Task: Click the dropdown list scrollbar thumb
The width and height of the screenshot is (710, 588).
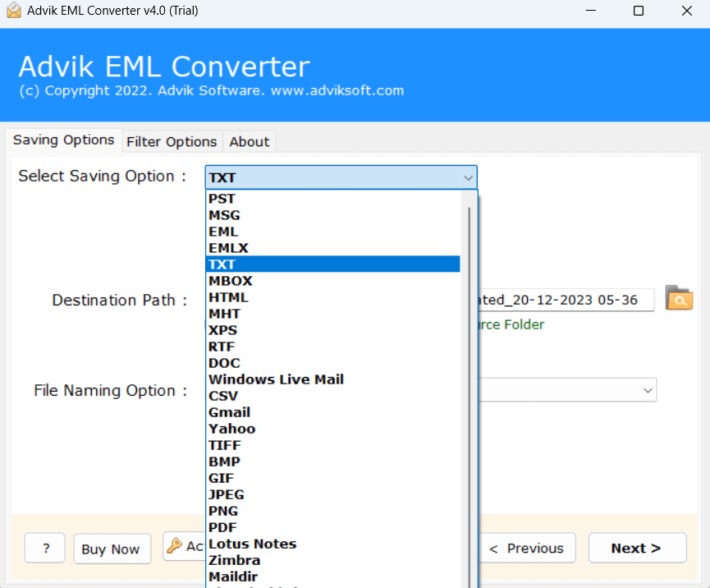Action: [470, 397]
